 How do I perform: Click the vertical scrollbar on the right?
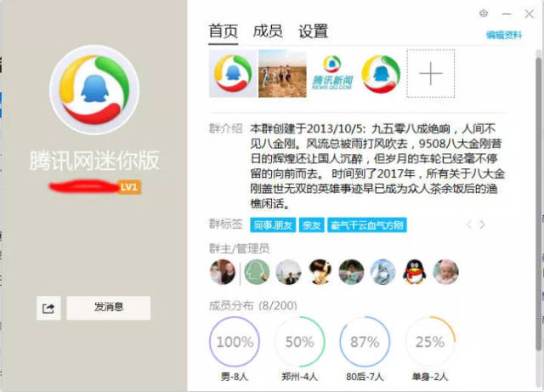[x=538, y=202]
